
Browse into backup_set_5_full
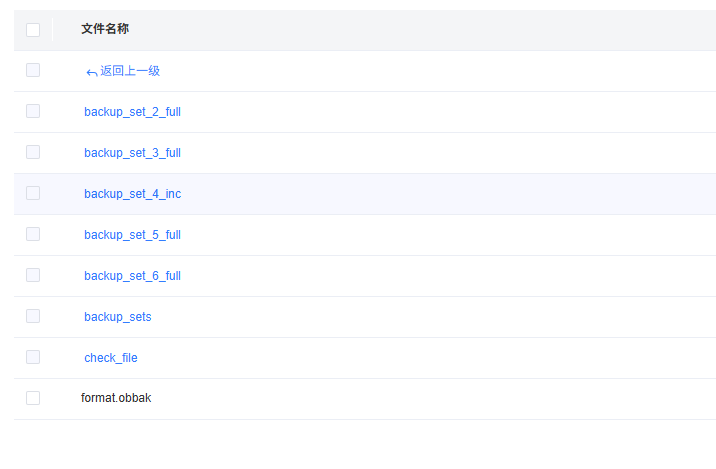pyautogui.click(x=132, y=235)
